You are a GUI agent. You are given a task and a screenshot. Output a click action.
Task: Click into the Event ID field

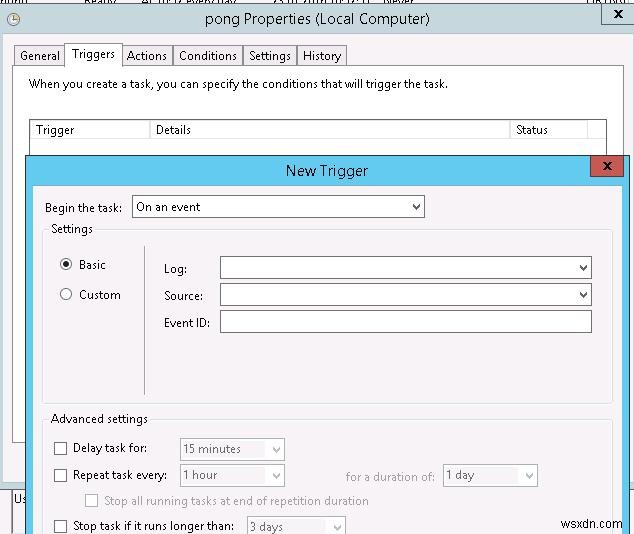tap(406, 322)
